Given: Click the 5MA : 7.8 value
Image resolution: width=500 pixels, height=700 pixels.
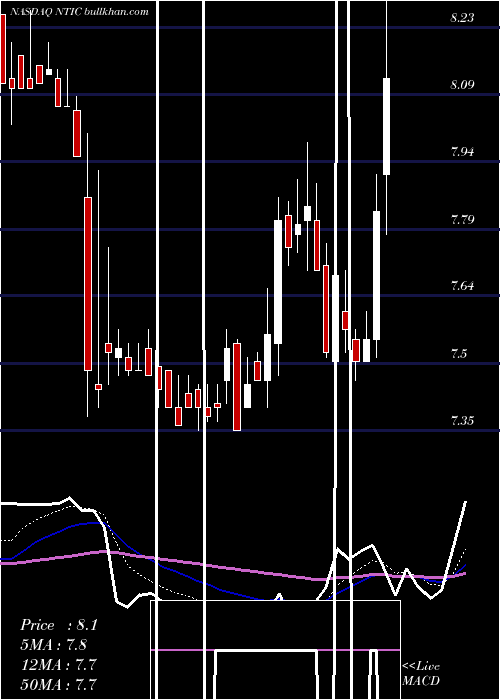Looking at the screenshot, I should pos(54,645).
